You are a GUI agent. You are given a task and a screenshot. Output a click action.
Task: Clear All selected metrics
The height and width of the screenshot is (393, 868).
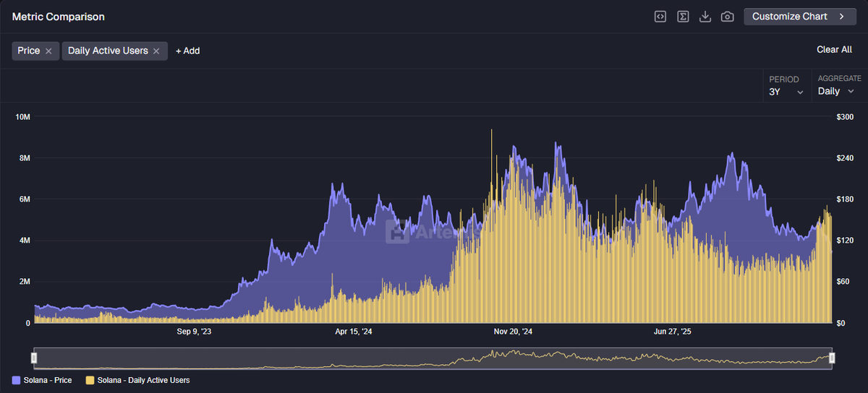pyautogui.click(x=834, y=50)
